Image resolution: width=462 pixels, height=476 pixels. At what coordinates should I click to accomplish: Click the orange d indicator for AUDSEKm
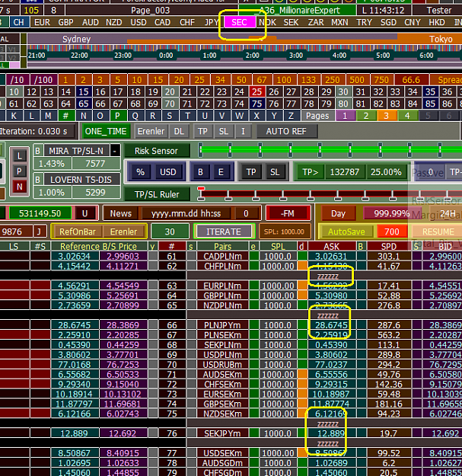click(x=302, y=374)
